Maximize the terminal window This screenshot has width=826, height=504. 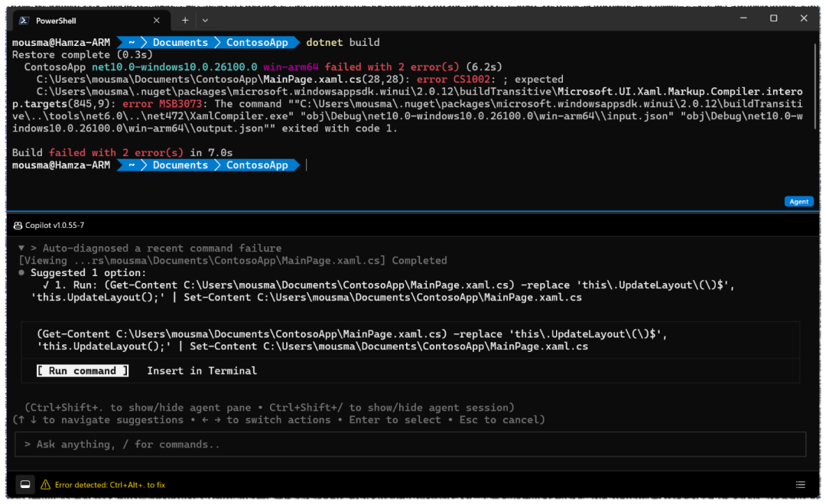(x=773, y=18)
